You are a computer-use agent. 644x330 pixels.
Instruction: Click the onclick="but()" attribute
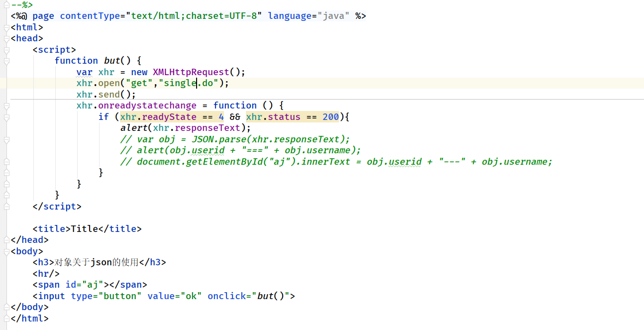[x=249, y=296]
